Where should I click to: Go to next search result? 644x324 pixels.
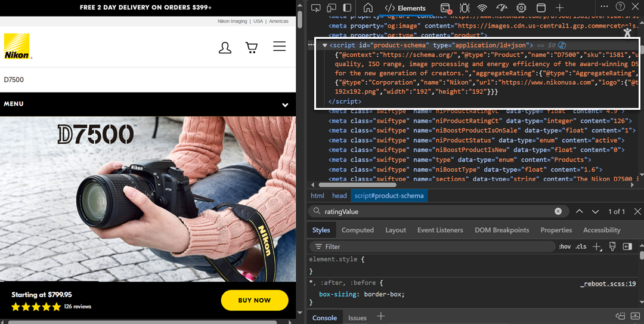coord(595,211)
